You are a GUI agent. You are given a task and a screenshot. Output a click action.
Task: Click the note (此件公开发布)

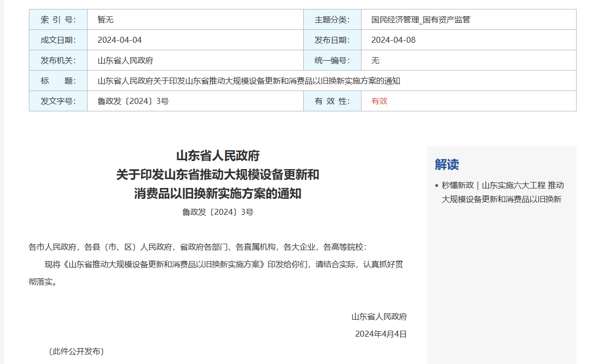[x=76, y=352]
